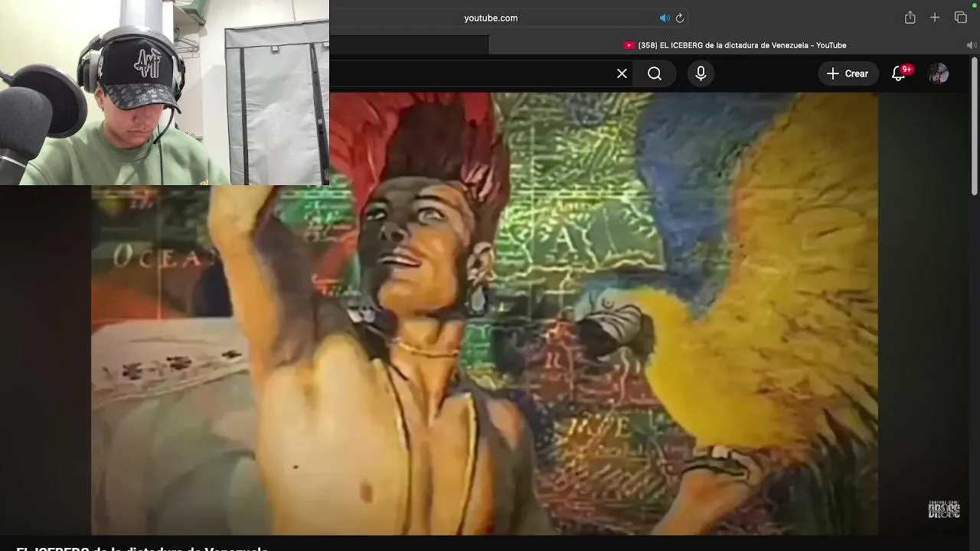Click the Safari share icon
The image size is (980, 551).
(910, 18)
